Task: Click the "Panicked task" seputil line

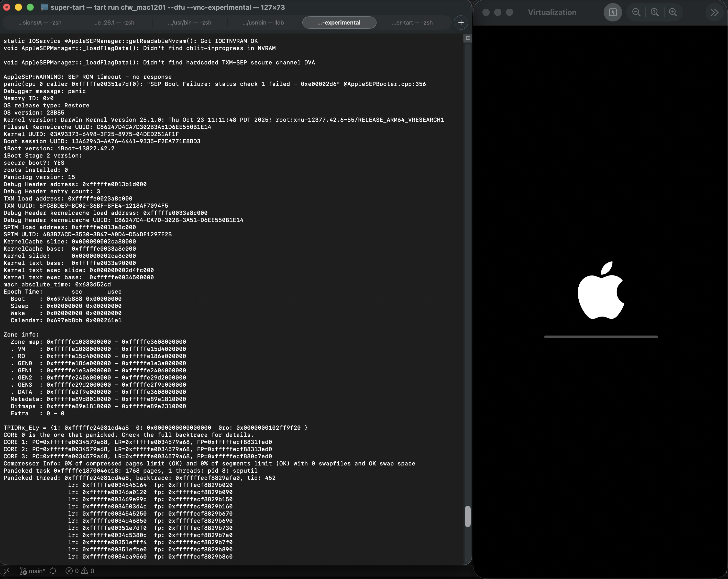Action: (130, 471)
